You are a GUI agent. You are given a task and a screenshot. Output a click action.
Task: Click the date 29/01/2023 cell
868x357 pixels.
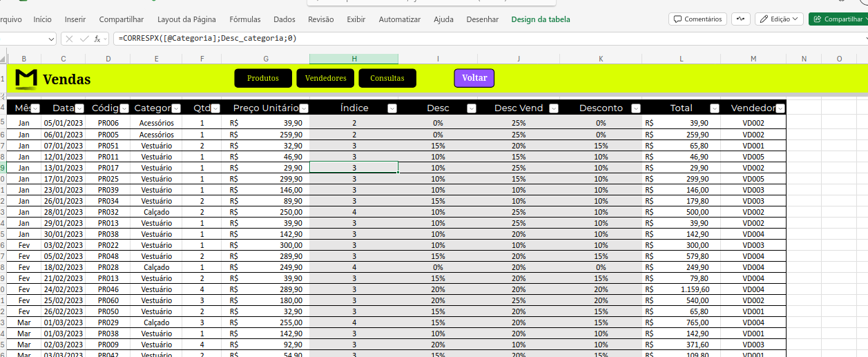click(x=64, y=223)
